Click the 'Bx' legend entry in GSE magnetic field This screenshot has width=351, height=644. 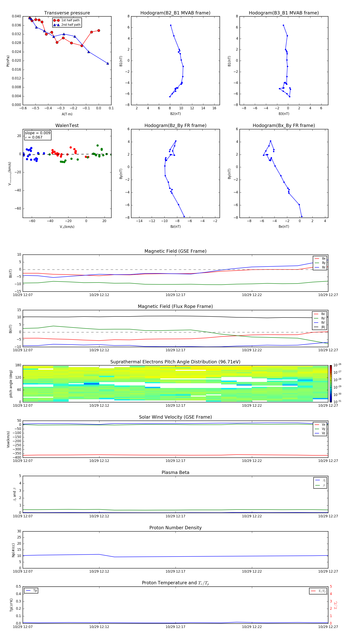pos(320,259)
